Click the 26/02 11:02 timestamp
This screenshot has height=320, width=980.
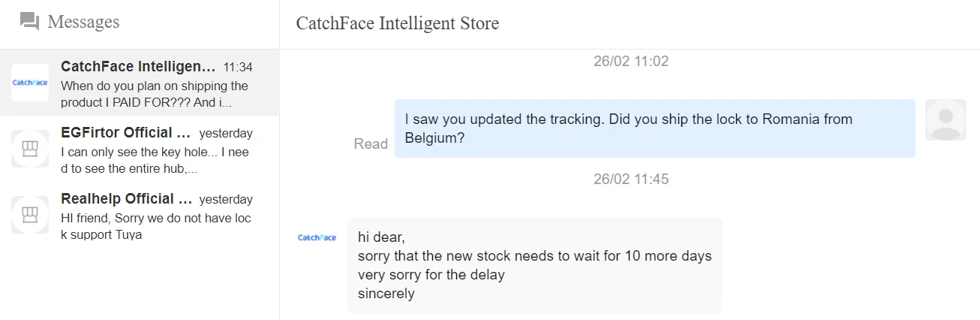630,61
